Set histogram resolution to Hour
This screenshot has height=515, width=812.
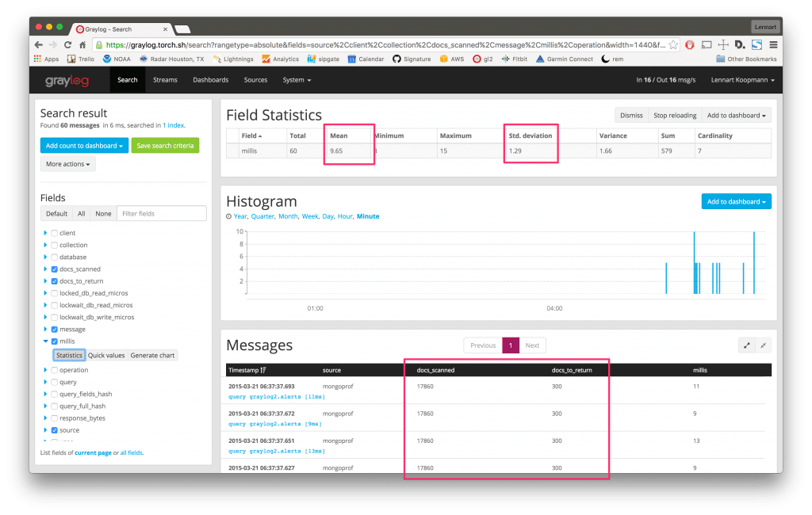pyautogui.click(x=345, y=216)
